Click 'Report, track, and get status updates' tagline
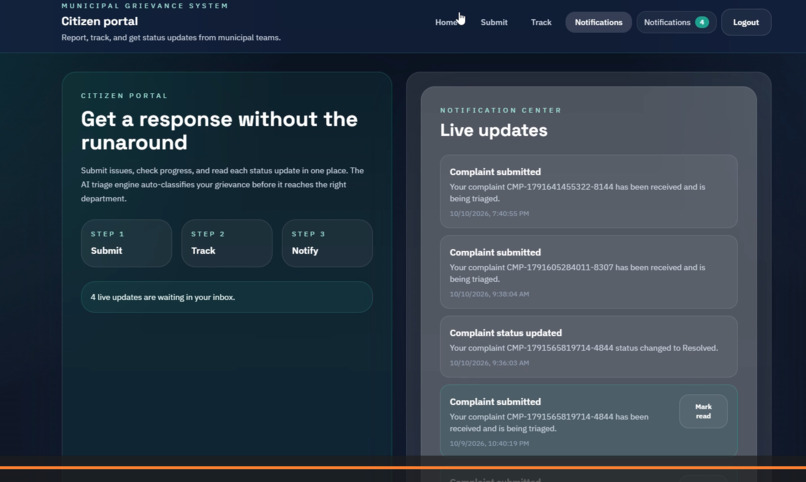 pos(171,38)
